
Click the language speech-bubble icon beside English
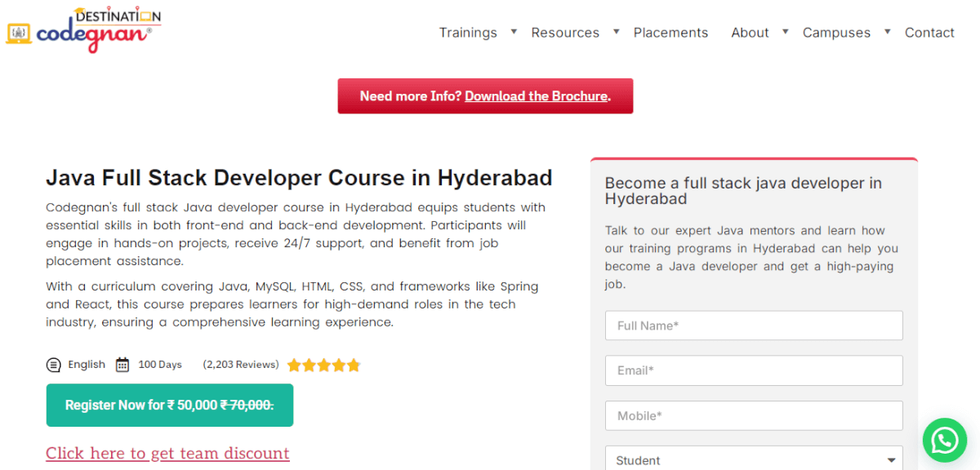[x=53, y=364]
